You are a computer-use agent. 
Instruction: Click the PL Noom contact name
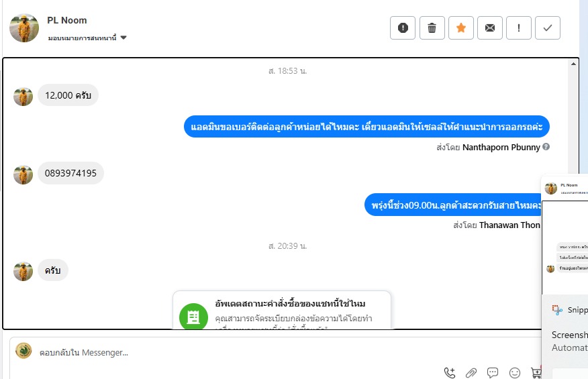pos(66,20)
